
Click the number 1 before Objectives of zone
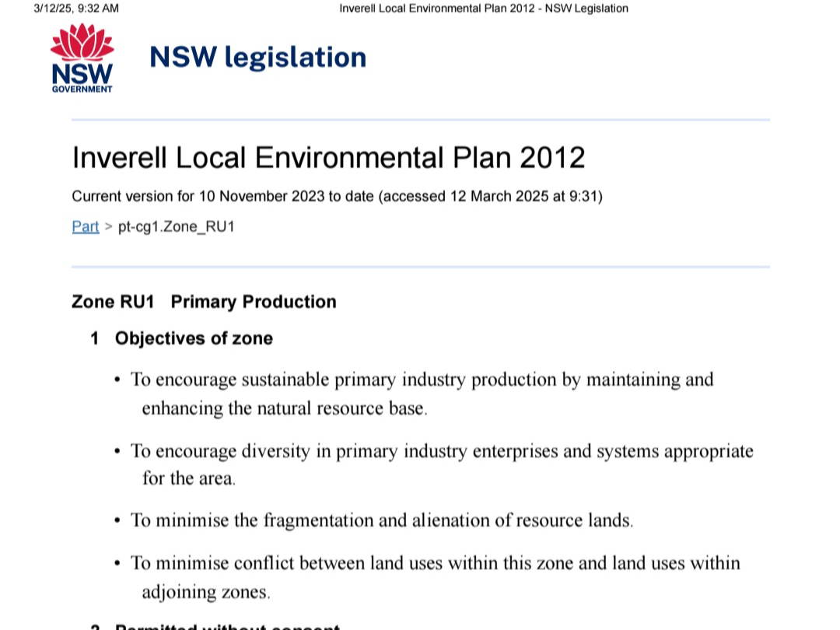tap(95, 338)
